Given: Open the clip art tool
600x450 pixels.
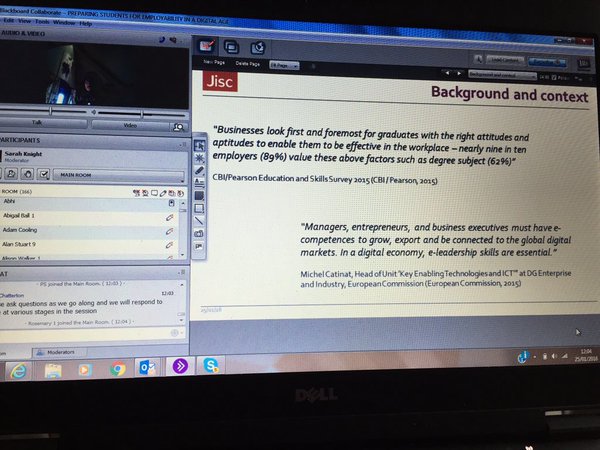Looking at the screenshot, I should [199, 246].
